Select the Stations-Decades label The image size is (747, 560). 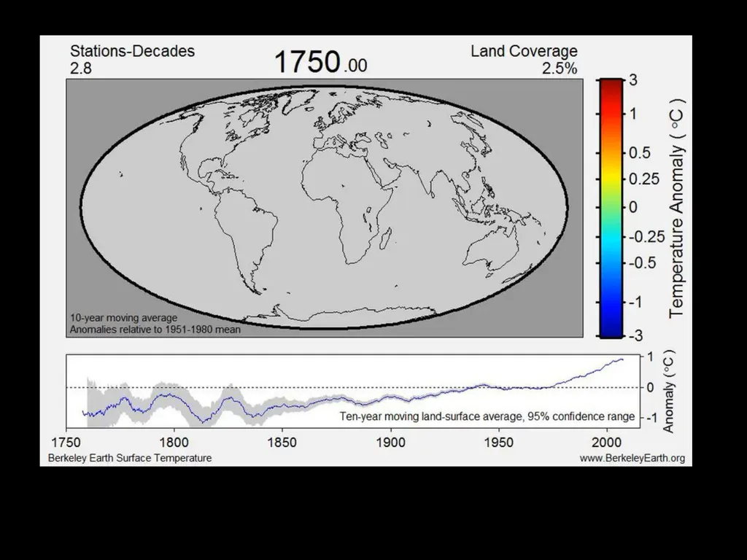(x=133, y=51)
